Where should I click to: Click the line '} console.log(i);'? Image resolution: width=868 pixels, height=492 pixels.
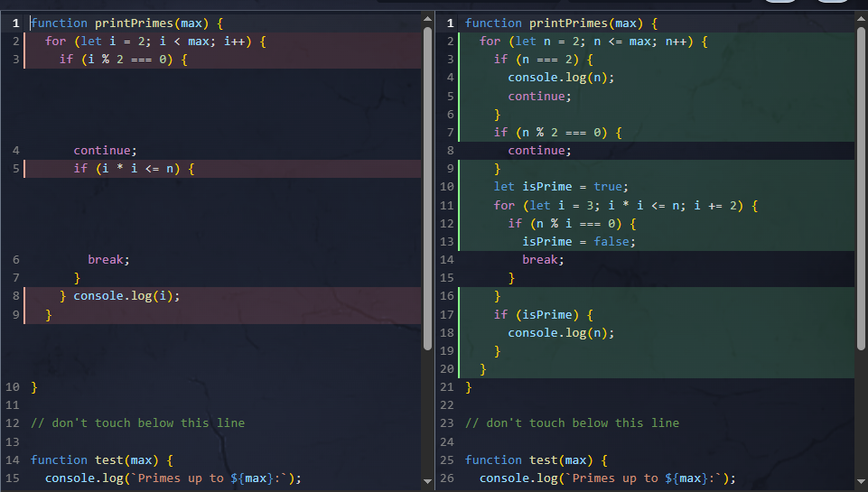coord(119,296)
